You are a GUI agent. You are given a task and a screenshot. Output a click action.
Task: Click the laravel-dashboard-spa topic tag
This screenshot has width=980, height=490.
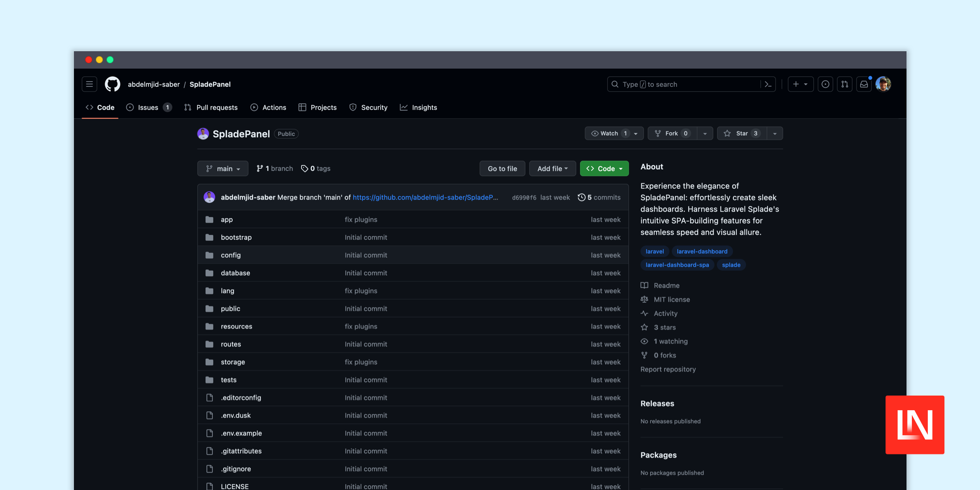(x=678, y=265)
